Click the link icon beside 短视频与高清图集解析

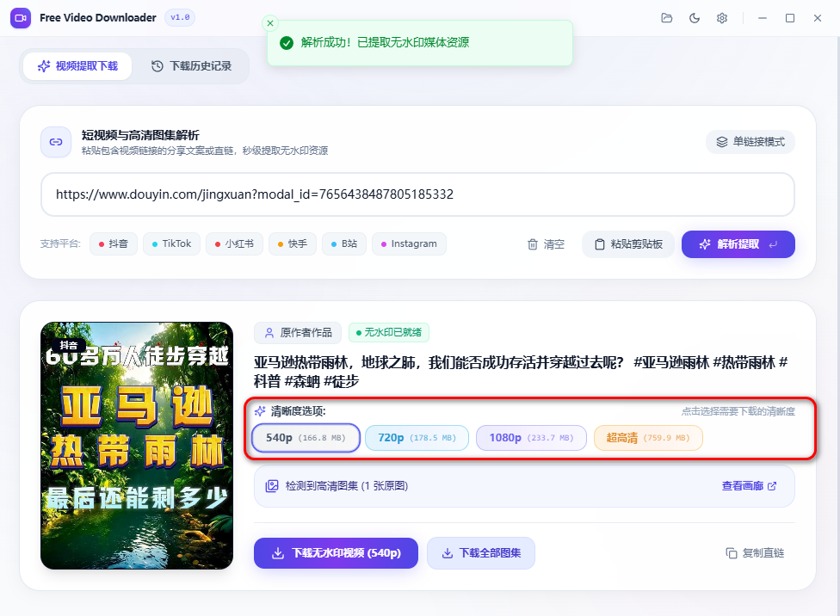point(56,142)
